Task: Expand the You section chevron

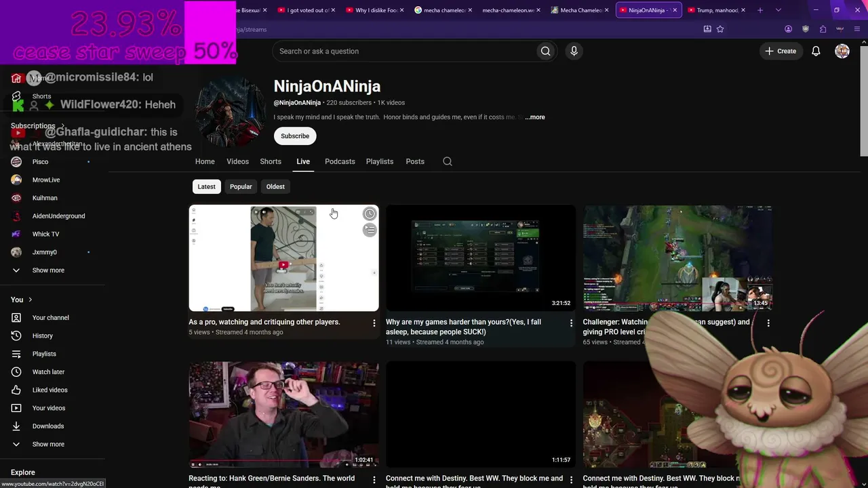Action: [x=30, y=300]
